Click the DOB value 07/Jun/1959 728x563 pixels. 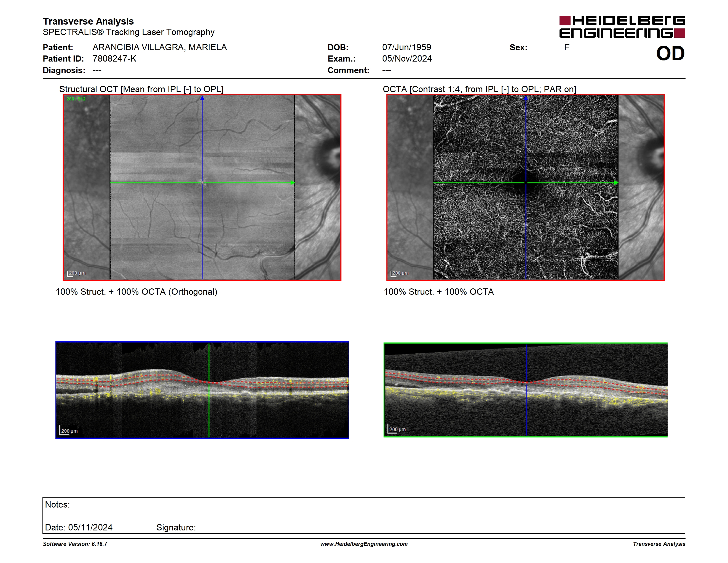point(406,47)
